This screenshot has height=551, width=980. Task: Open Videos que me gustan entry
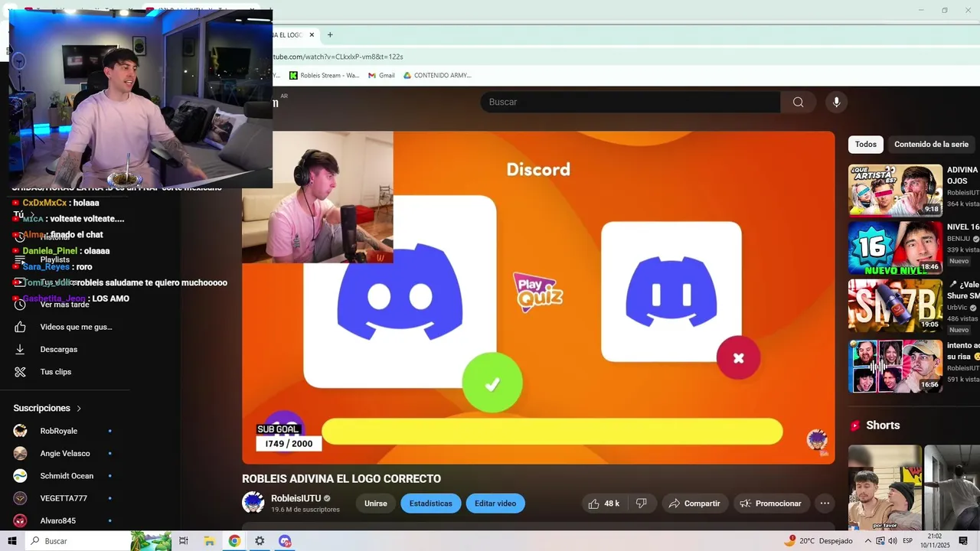click(76, 327)
